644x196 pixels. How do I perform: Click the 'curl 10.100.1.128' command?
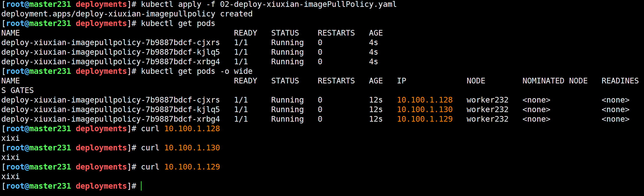coord(181,129)
